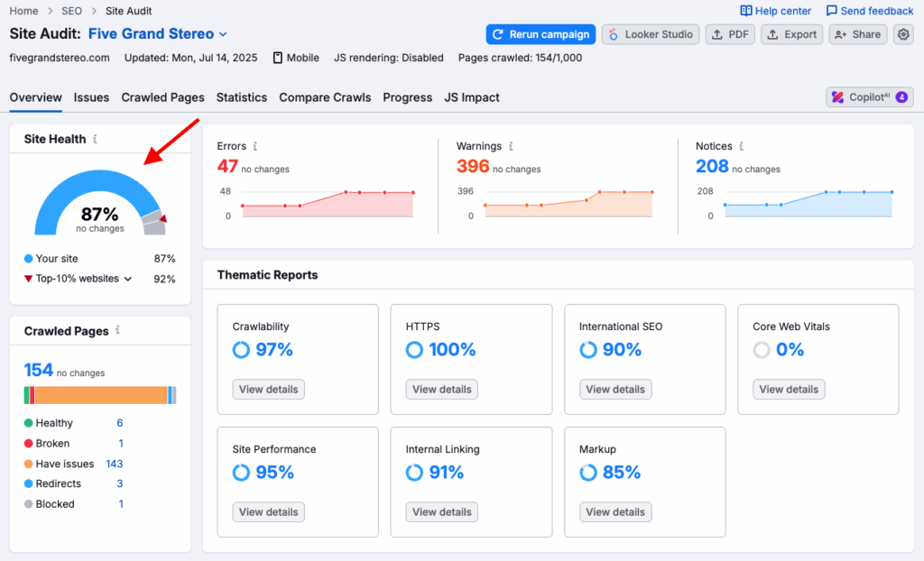Screen dimensions: 924x561
Task: Click the Redirects count 3
Action: pyautogui.click(x=120, y=483)
